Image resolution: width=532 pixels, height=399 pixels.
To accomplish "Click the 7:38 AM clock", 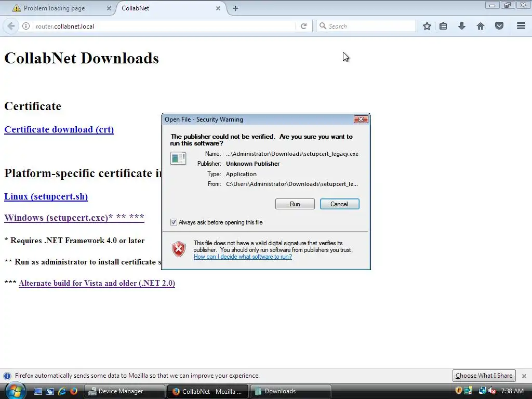I will pos(512,391).
